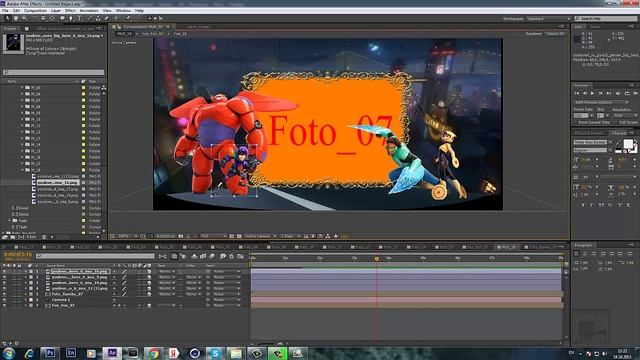
Task: Jump to first frame in Preview panel
Action: (x=577, y=93)
